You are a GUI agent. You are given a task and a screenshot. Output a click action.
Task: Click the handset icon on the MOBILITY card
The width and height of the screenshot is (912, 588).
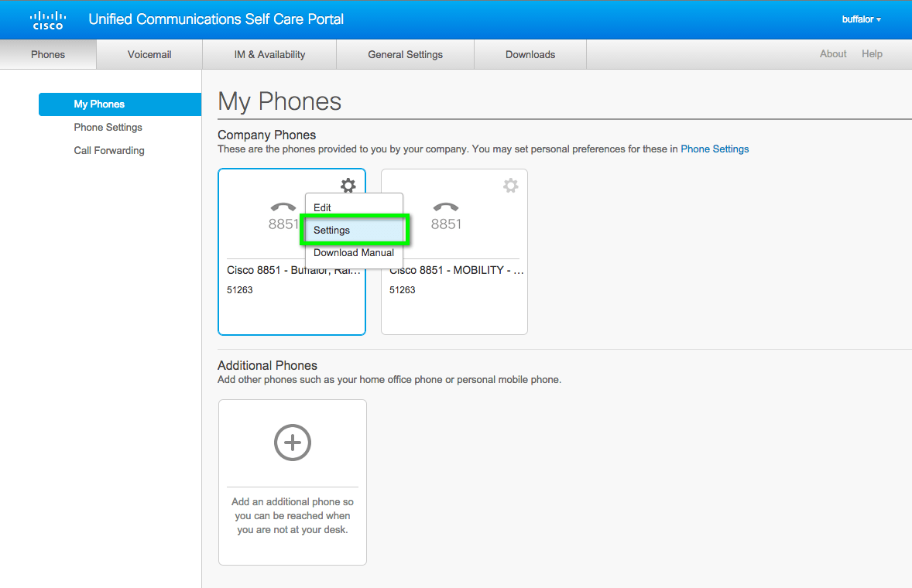point(446,207)
